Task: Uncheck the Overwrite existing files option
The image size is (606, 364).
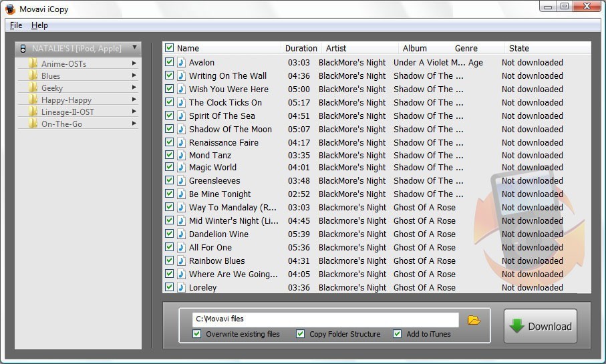Action: click(x=196, y=333)
